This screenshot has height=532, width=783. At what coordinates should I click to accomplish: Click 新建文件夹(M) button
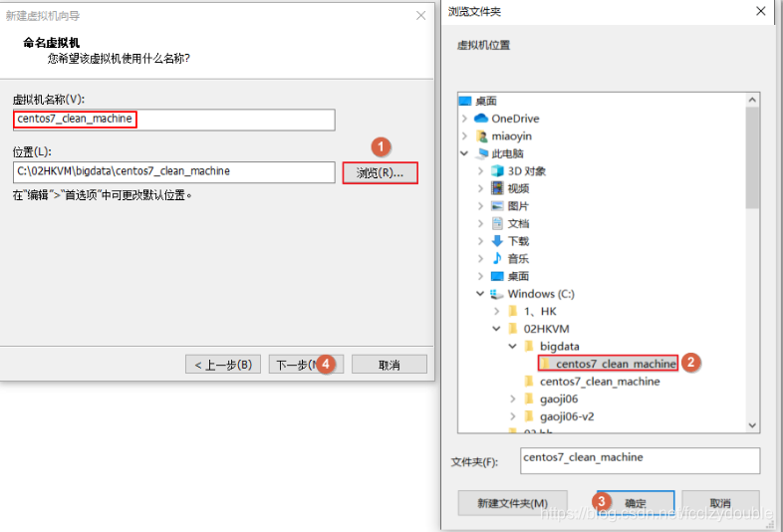tap(512, 503)
